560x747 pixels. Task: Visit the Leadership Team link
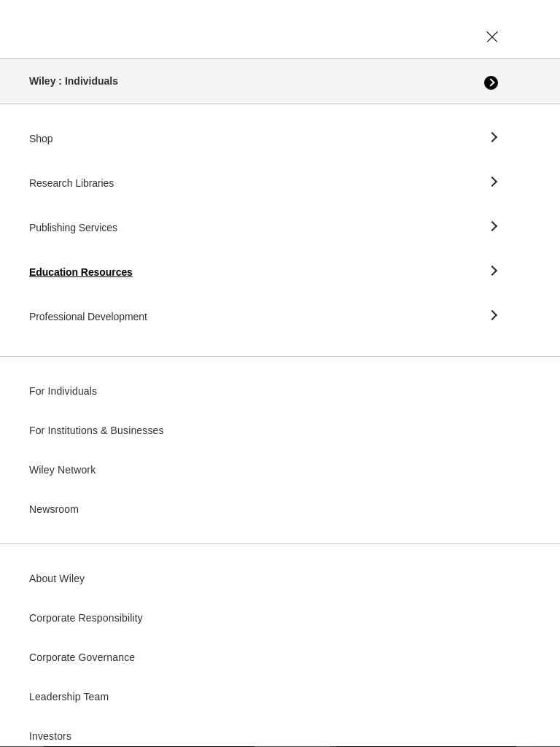click(x=69, y=697)
